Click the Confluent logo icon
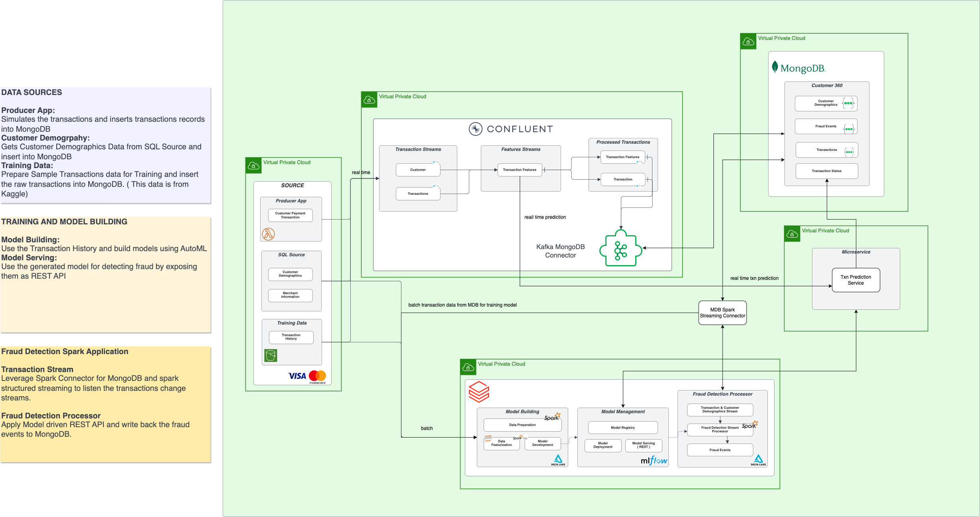The width and height of the screenshot is (980, 517). pyautogui.click(x=475, y=129)
